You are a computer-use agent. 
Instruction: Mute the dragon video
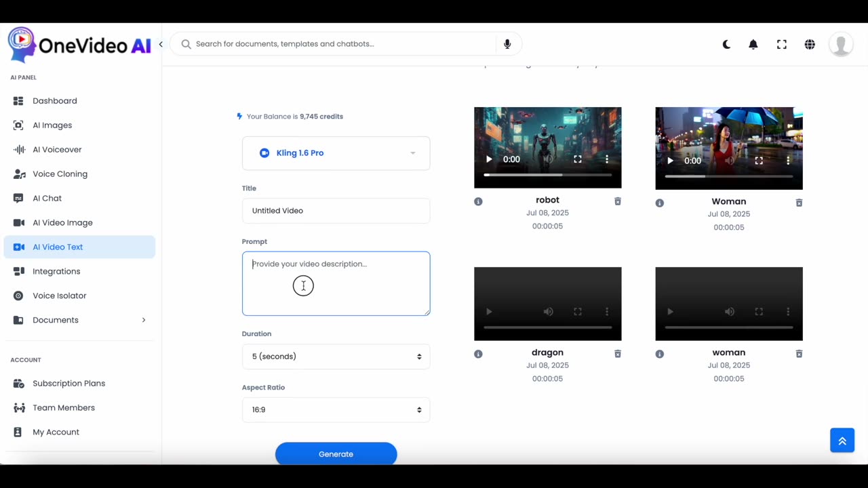click(548, 312)
